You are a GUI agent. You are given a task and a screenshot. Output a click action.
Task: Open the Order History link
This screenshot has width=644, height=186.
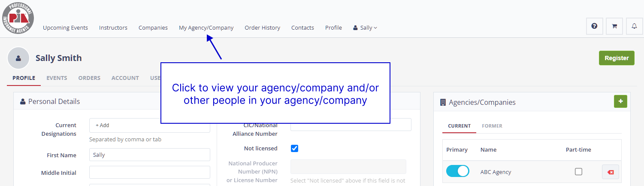[262, 28]
